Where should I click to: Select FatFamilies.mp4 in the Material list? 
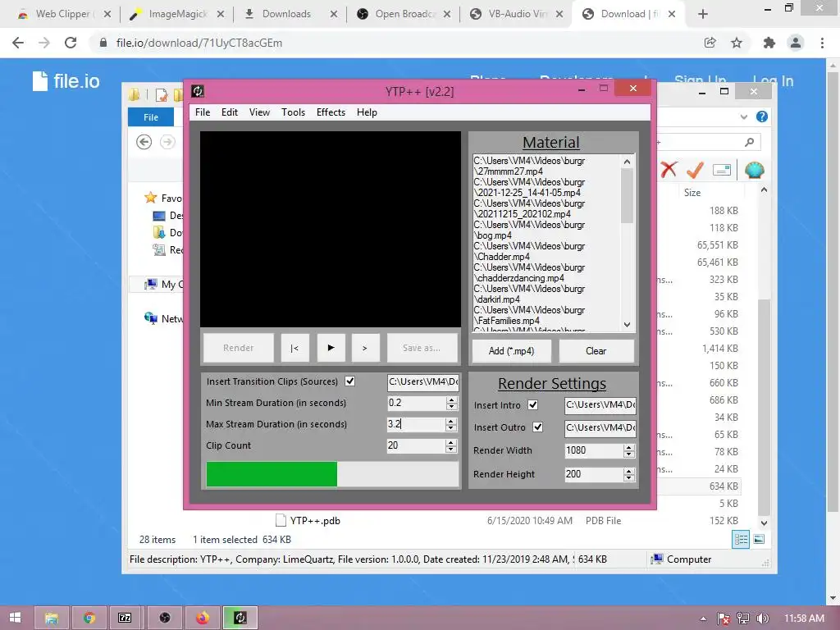coord(529,315)
